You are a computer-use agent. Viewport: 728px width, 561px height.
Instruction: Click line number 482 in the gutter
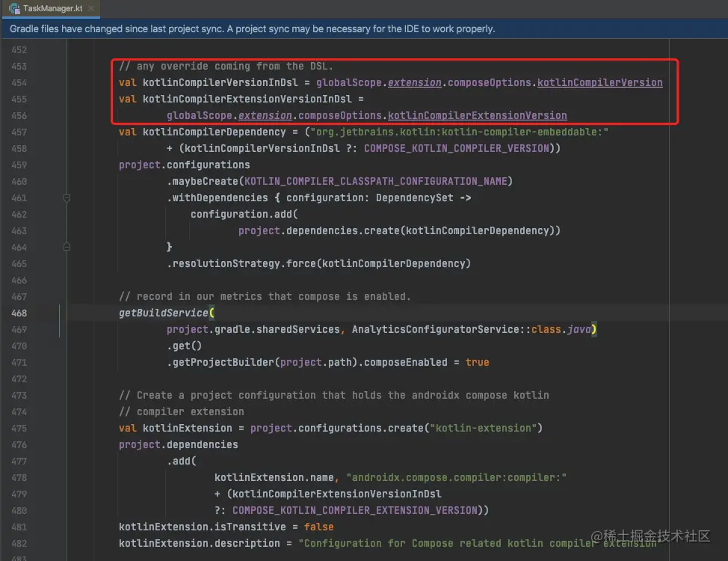19,544
